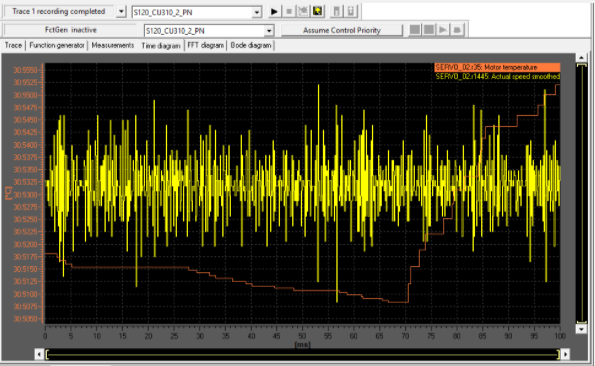The width and height of the screenshot is (595, 366).
Task: Start the trace recording with play icon
Action: click(274, 12)
